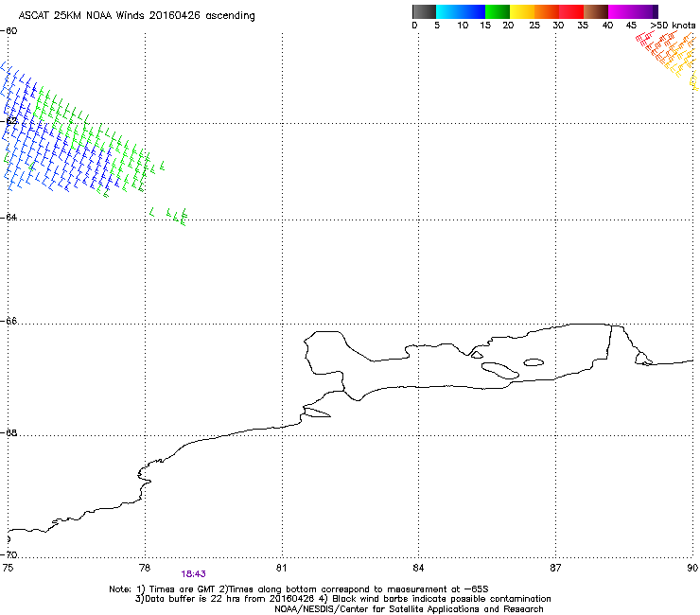This screenshot has width=700, height=615.
Task: Click the orange 25-30 knots legend segment
Action: click(x=547, y=11)
